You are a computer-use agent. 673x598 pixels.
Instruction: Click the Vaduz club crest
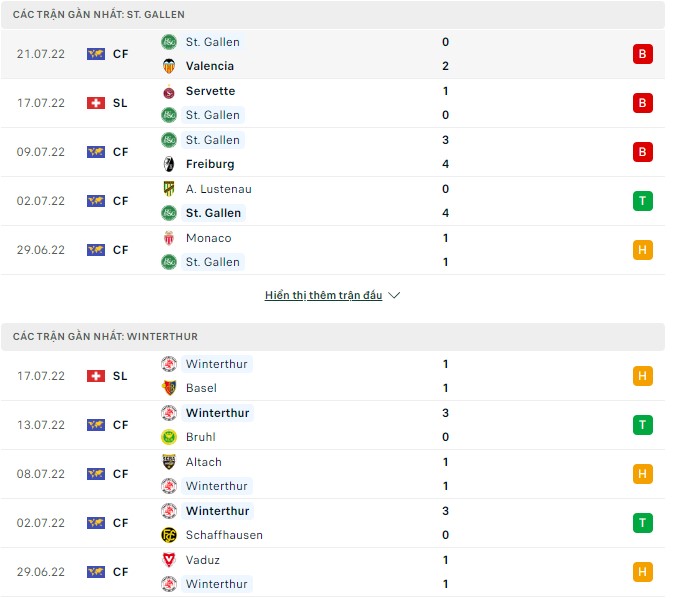coord(169,560)
